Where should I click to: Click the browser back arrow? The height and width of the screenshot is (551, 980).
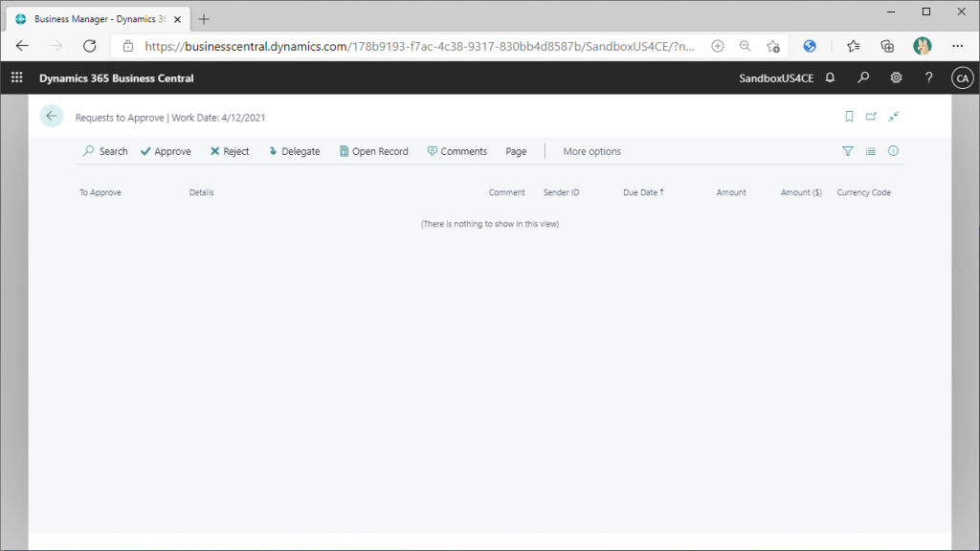pos(23,46)
